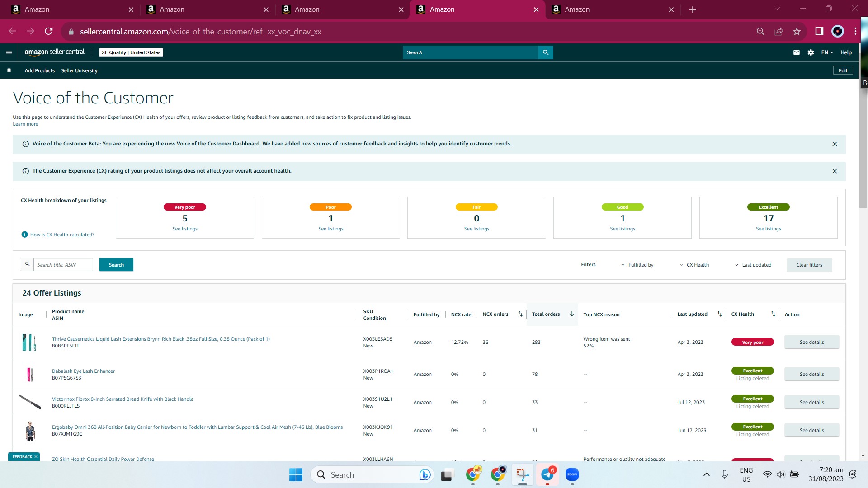The image size is (868, 488).
Task: Click the browser address bar URL
Action: [200, 32]
